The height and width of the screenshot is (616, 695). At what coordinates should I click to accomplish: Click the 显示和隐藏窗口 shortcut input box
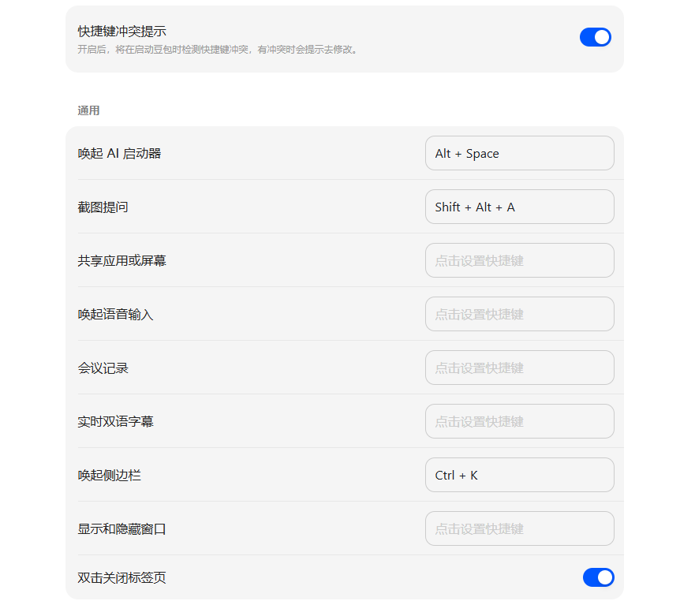519,528
